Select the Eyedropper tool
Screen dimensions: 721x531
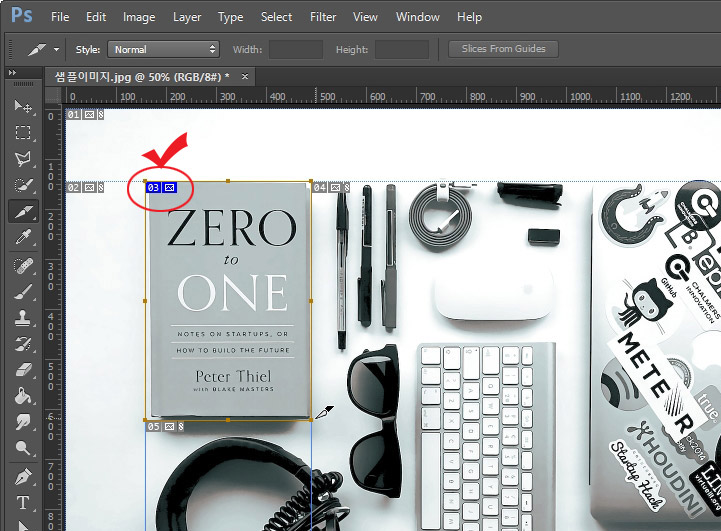coord(23,238)
